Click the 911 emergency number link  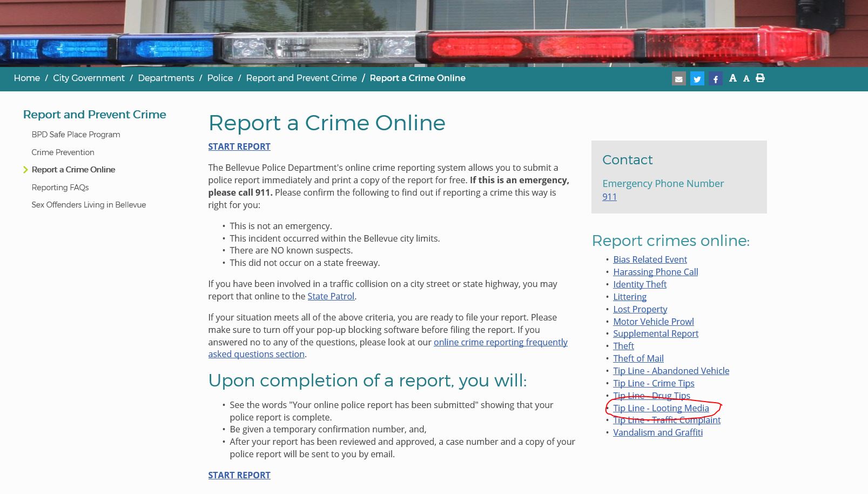pyautogui.click(x=609, y=197)
